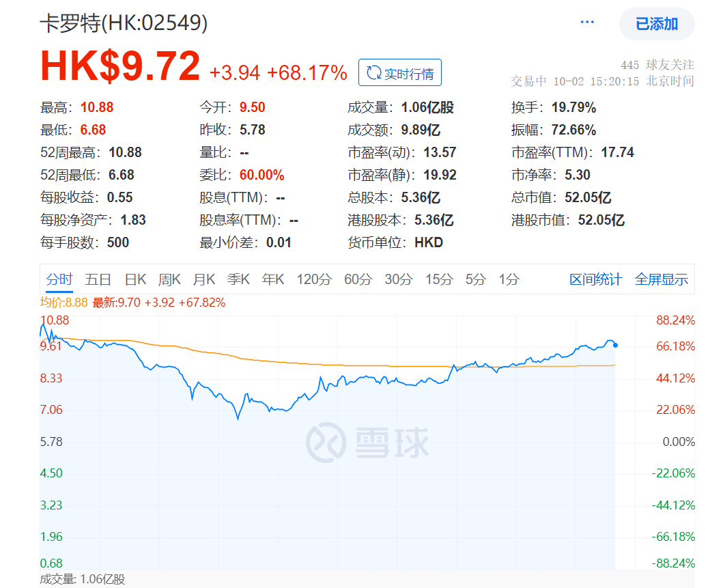Click the 88.24% percent axis label
Screen dimensions: 725x588
point(676,320)
